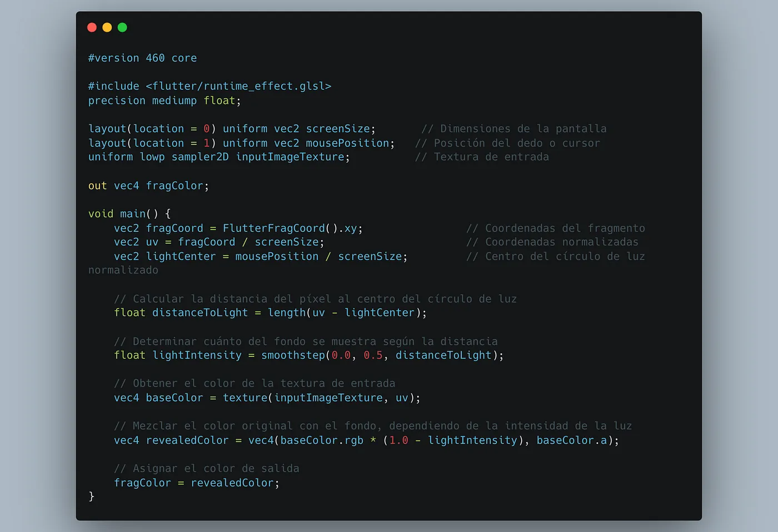Click the '#version 460 core' line
Viewport: 778px width, 532px height.
pyautogui.click(x=142, y=58)
